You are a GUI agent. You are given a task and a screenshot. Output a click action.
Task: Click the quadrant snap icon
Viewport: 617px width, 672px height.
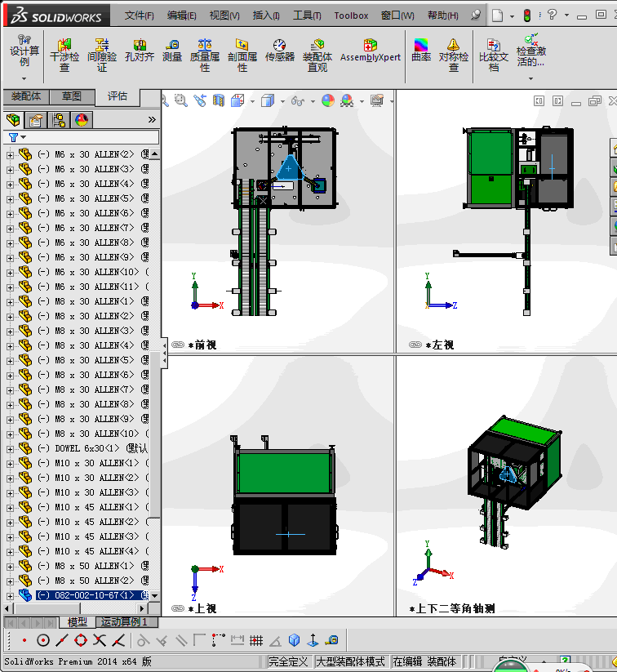click(x=81, y=640)
